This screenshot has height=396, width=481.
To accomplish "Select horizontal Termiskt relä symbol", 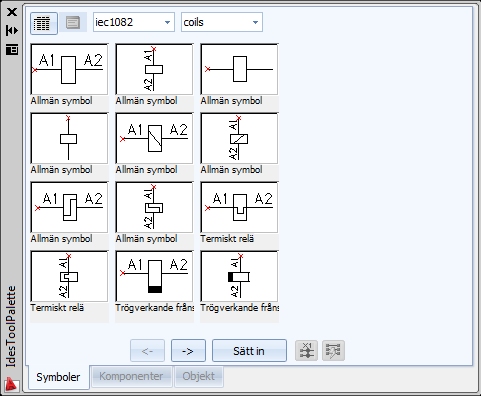I will tap(239, 207).
